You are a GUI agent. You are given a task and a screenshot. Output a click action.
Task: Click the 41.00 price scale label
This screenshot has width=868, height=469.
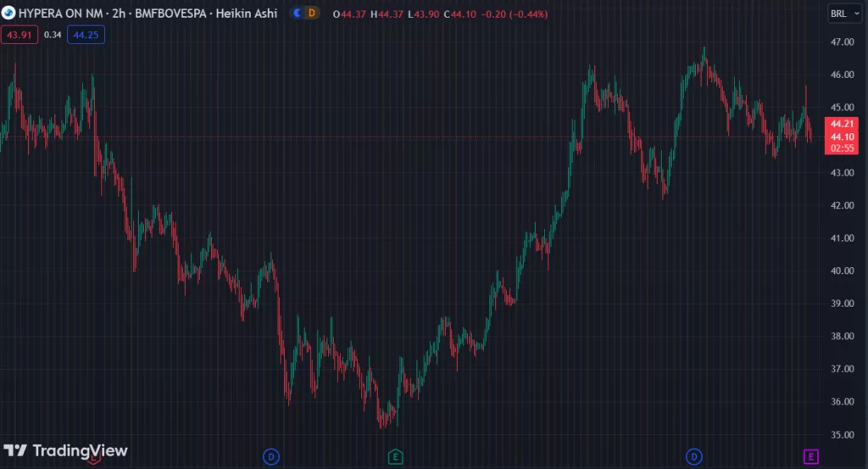point(842,238)
